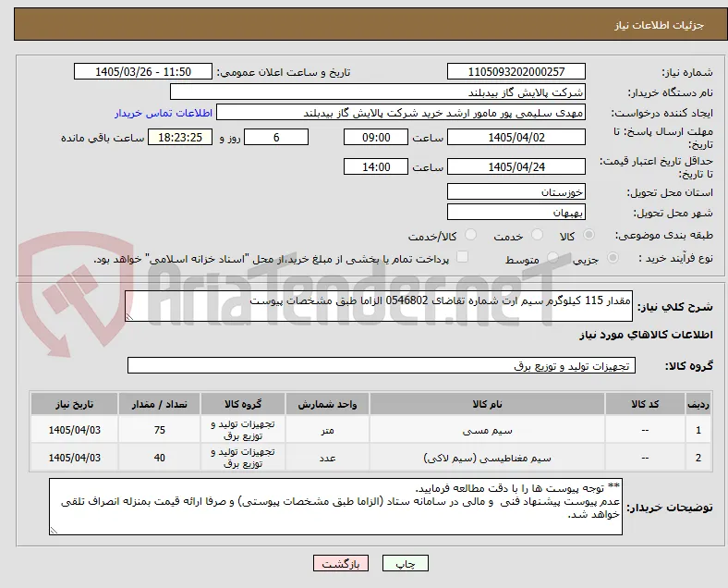
Task: Click the request creator field مهدی سلیمی پور
Action: (401, 113)
